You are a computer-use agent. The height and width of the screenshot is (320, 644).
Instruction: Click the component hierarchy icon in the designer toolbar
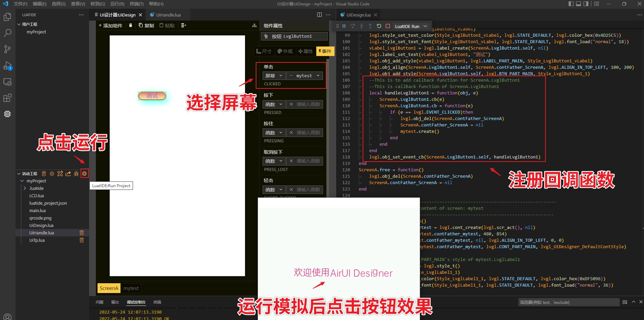pyautogui.click(x=255, y=25)
